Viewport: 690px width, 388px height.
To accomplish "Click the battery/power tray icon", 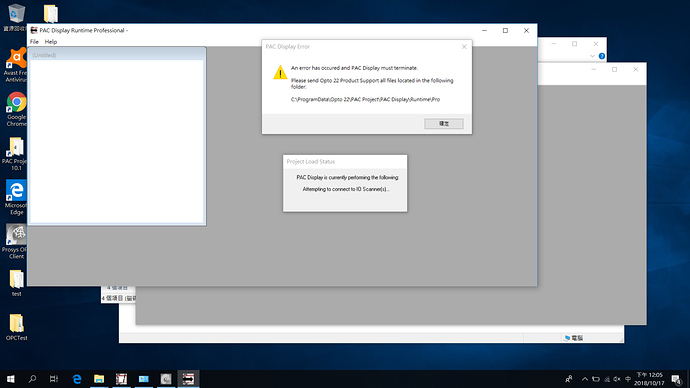I will (x=596, y=379).
